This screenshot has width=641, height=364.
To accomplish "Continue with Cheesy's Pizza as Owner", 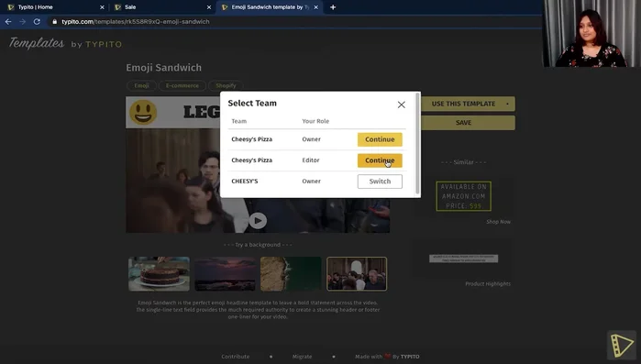I will (380, 139).
